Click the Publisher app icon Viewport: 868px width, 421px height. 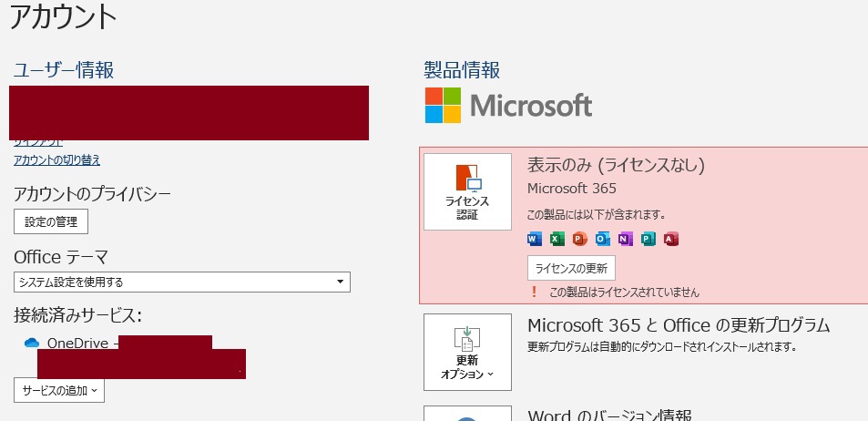[648, 240]
